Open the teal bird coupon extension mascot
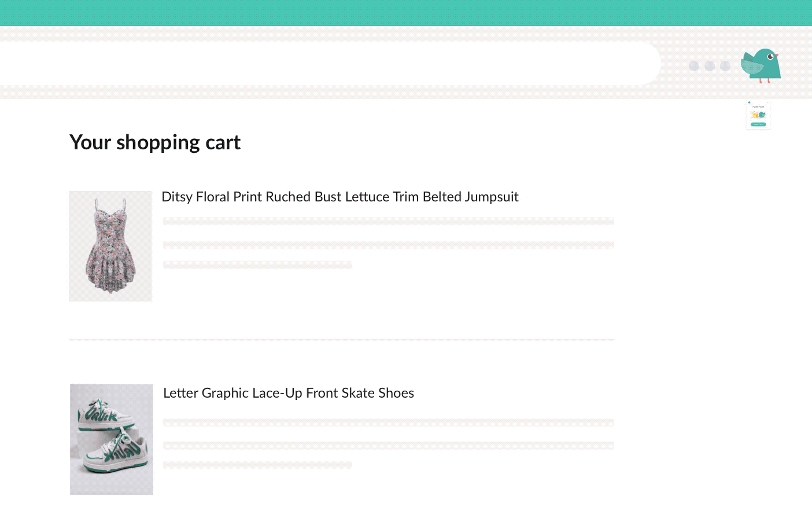Image resolution: width=812 pixels, height=529 pixels. click(x=762, y=64)
